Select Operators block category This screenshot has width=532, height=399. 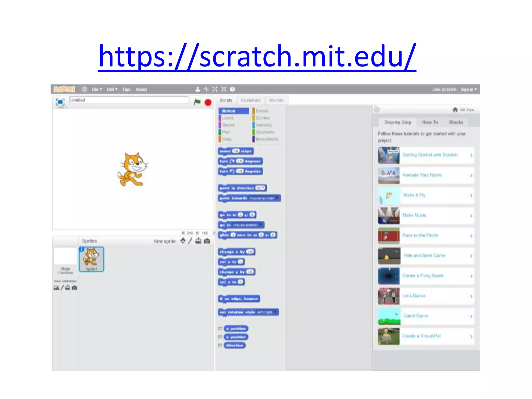pyautogui.click(x=265, y=132)
